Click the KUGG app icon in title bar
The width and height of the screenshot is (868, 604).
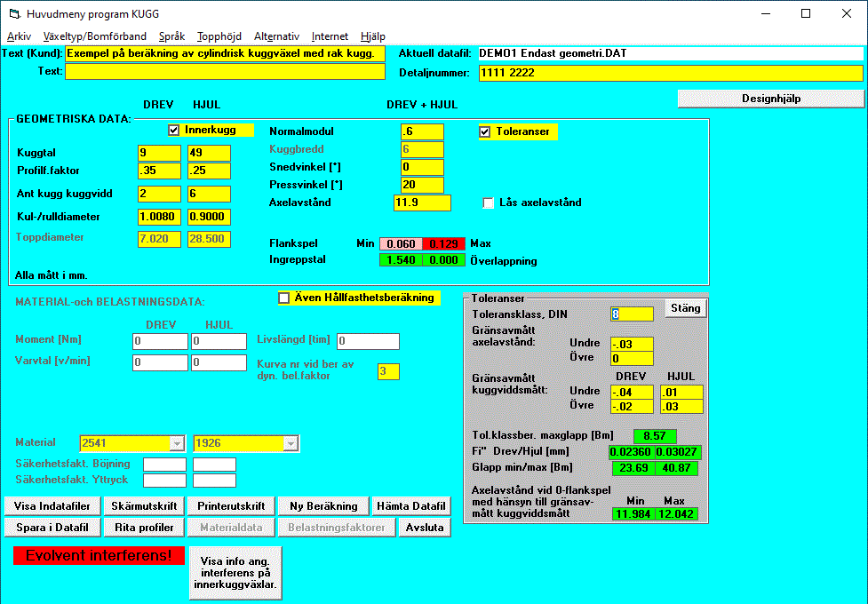point(13,13)
